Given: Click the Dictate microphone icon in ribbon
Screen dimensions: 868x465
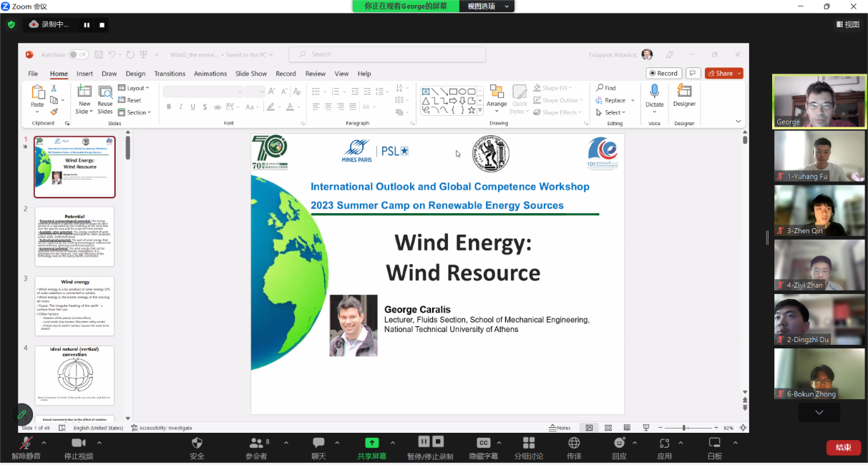Looking at the screenshot, I should coord(654,92).
